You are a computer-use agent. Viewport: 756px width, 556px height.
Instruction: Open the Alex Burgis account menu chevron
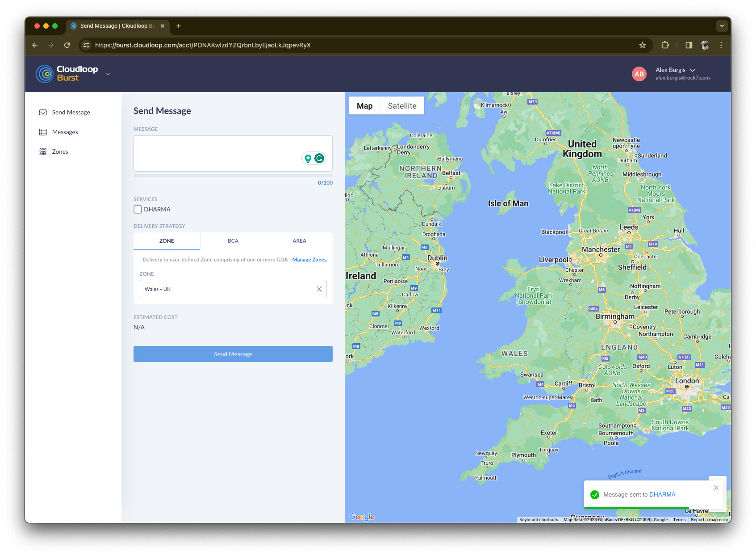[x=693, y=70]
